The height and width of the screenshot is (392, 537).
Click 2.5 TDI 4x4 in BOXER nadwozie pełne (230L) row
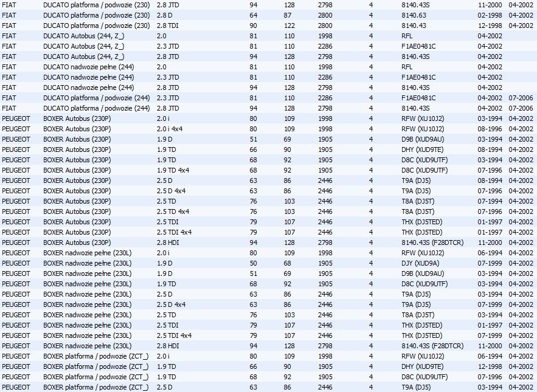(174, 335)
